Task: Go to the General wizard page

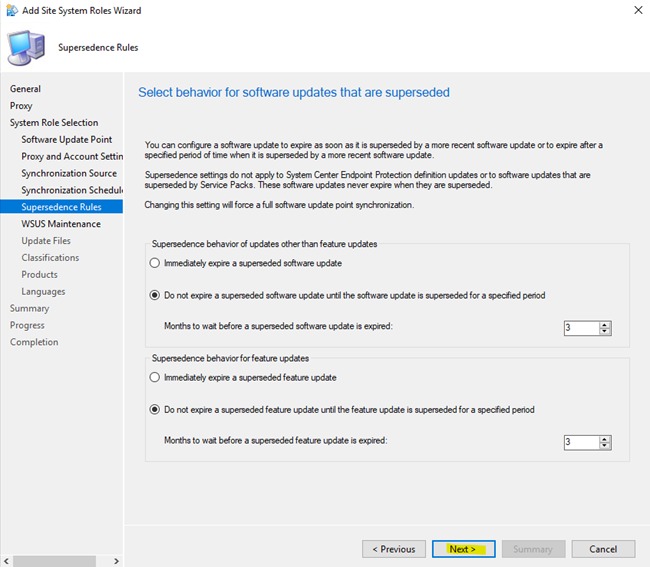Action: (25, 89)
